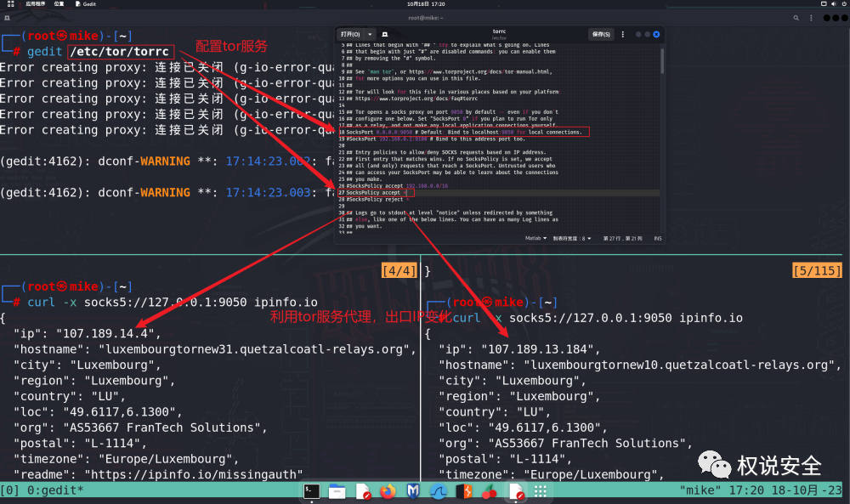Click right pane curl socks5 command
The height and width of the screenshot is (504, 850).
598,318
